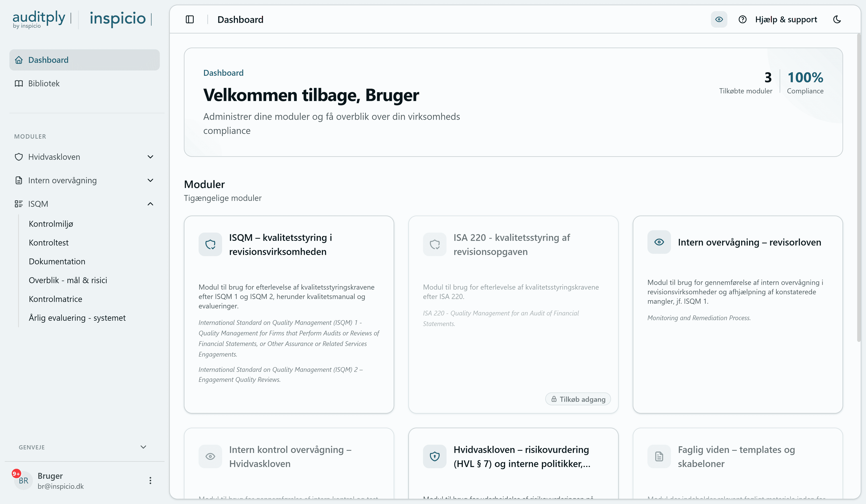This screenshot has width=866, height=504.
Task: Open the Kontrolmatrice submenu item
Action: [x=55, y=299]
